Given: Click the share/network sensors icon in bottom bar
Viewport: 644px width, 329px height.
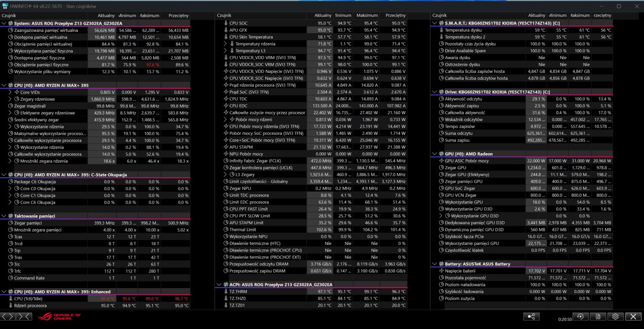Looking at the screenshot, I should coord(531,317).
